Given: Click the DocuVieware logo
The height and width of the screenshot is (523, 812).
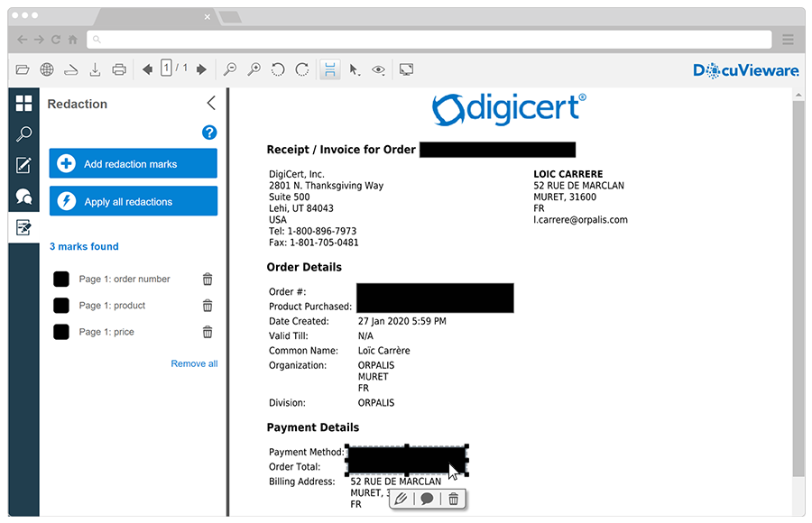Looking at the screenshot, I should click(x=746, y=70).
